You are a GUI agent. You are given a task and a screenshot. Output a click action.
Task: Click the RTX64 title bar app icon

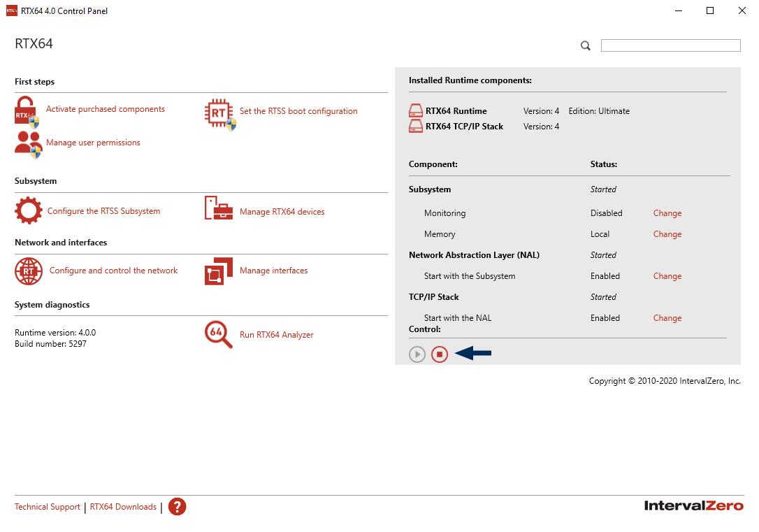[x=12, y=10]
